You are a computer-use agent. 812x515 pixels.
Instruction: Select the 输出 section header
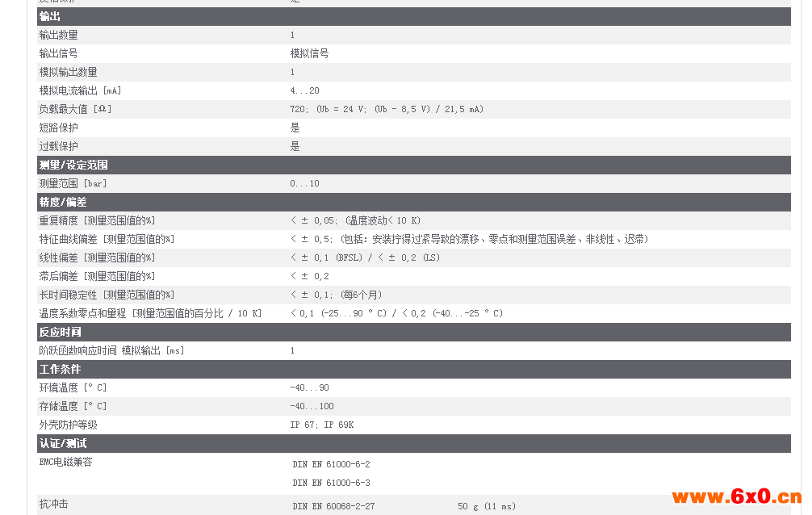coord(50,17)
